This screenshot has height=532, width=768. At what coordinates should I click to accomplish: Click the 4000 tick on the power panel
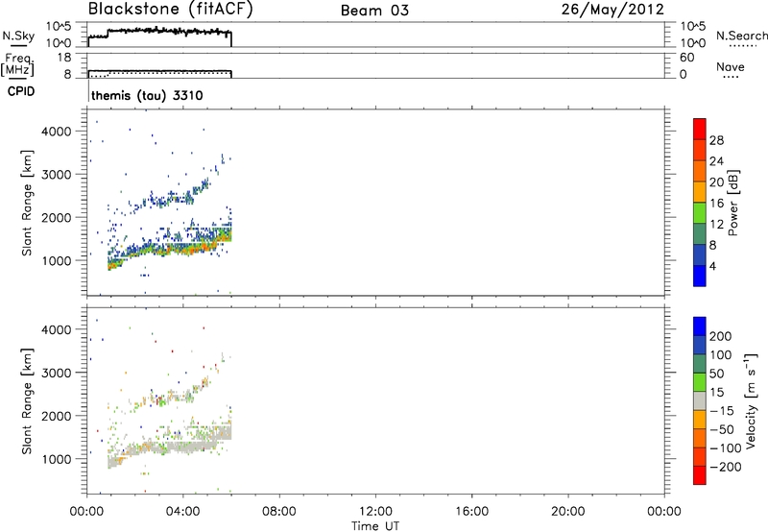[56, 132]
